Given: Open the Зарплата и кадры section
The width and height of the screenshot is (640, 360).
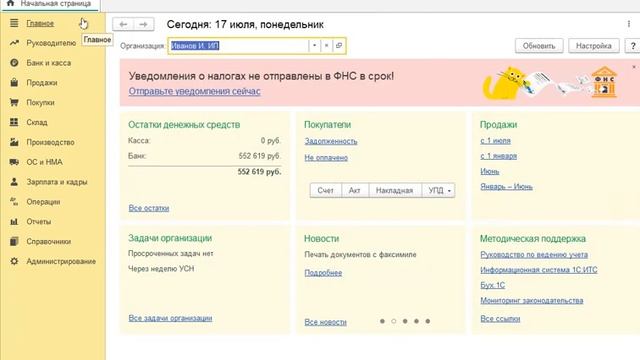Looking at the screenshot, I should (57, 182).
